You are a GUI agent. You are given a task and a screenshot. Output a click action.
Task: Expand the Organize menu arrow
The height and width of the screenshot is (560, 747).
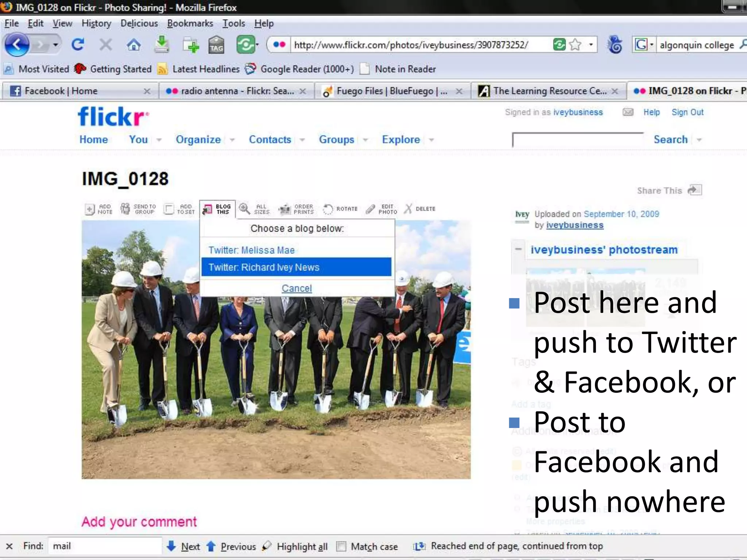click(232, 140)
